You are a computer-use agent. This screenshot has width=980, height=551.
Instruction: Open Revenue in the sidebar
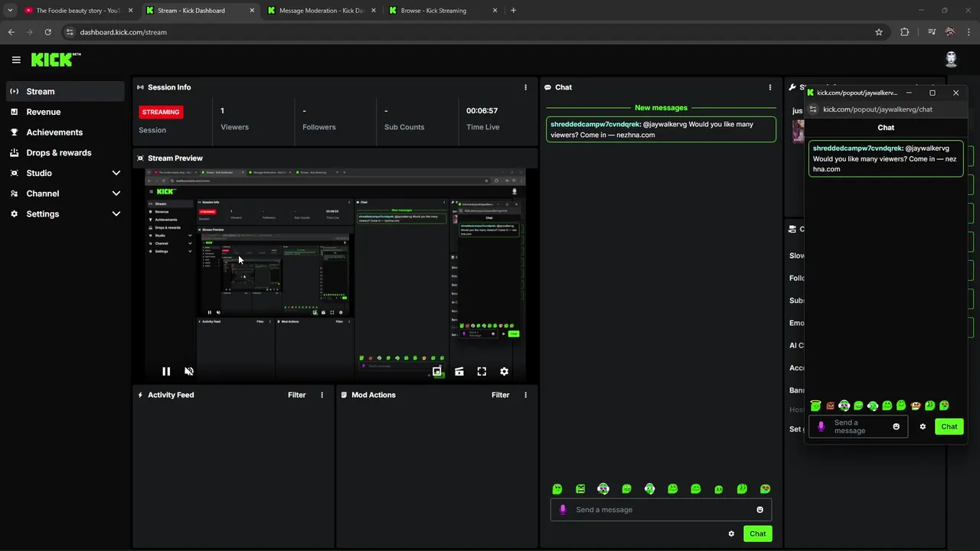65,112
